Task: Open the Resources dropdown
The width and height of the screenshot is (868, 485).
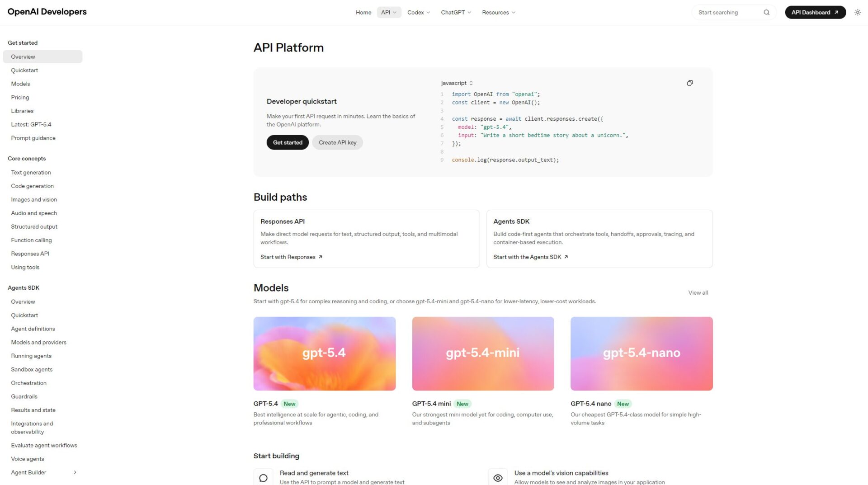Action: pos(498,12)
